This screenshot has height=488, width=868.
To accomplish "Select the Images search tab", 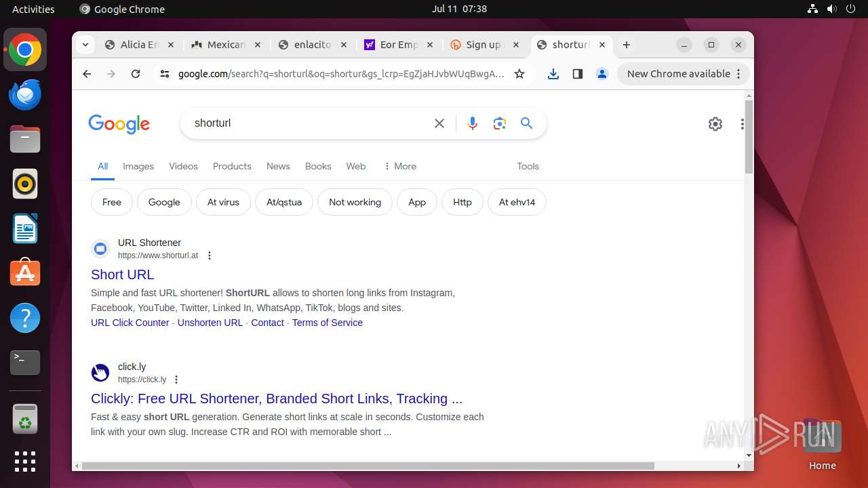I will (x=138, y=166).
